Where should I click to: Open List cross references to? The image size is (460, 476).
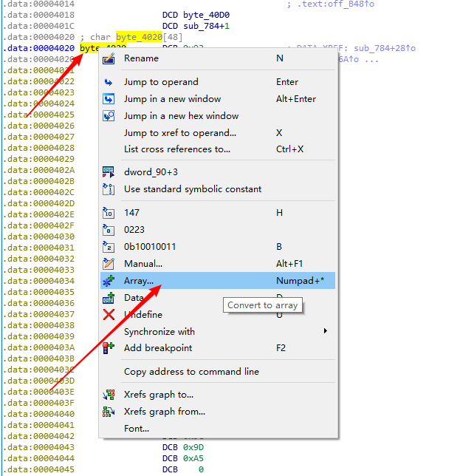[218, 149]
